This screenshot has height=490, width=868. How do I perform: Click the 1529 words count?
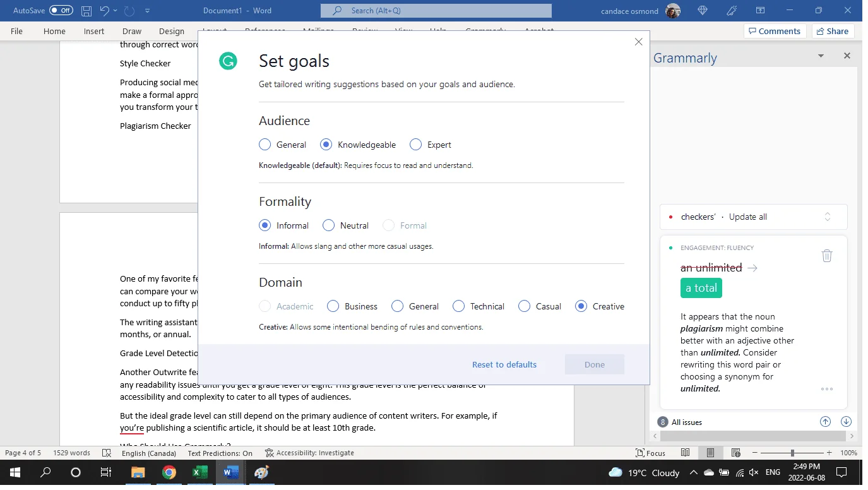(71, 453)
